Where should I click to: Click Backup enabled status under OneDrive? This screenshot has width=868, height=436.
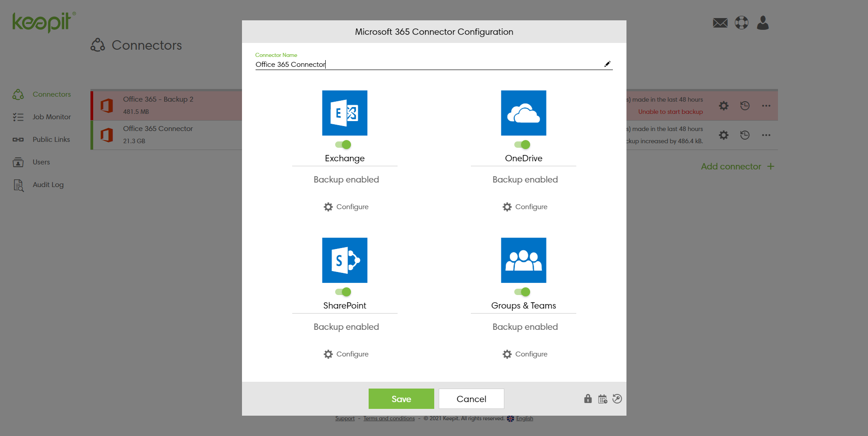[525, 179]
